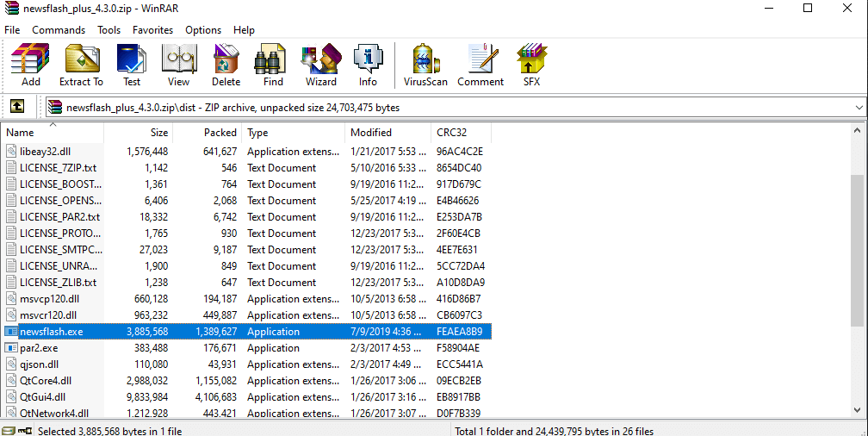Image resolution: width=868 pixels, height=436 pixels.
Task: Sort by Size column header
Action: (x=139, y=133)
